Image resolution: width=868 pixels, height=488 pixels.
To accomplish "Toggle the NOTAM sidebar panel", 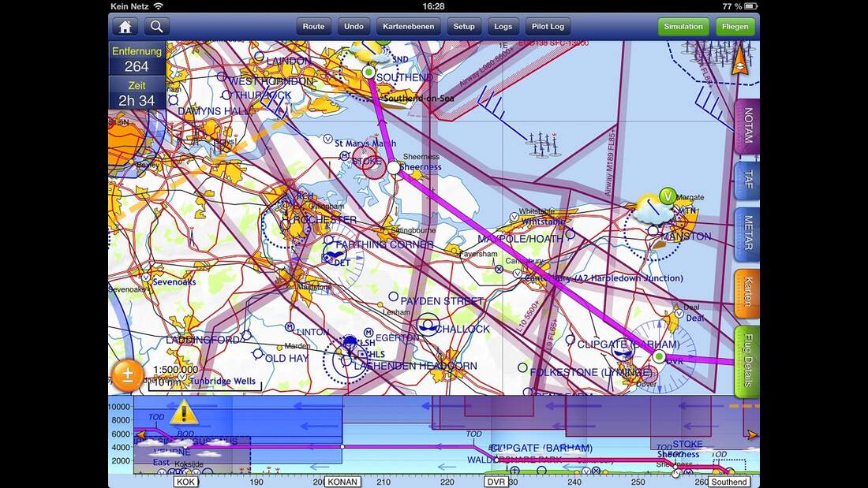I will [746, 126].
